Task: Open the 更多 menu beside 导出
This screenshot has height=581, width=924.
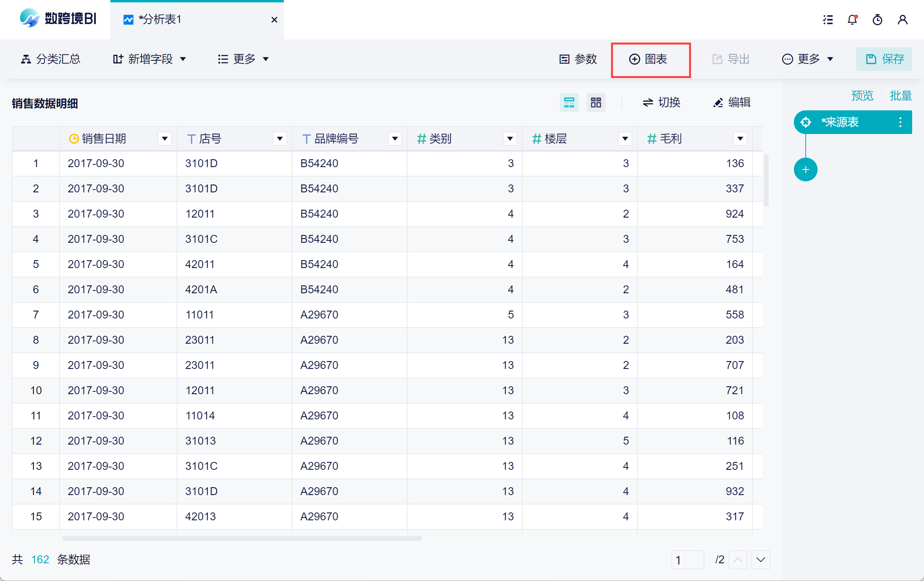Action: tap(808, 59)
